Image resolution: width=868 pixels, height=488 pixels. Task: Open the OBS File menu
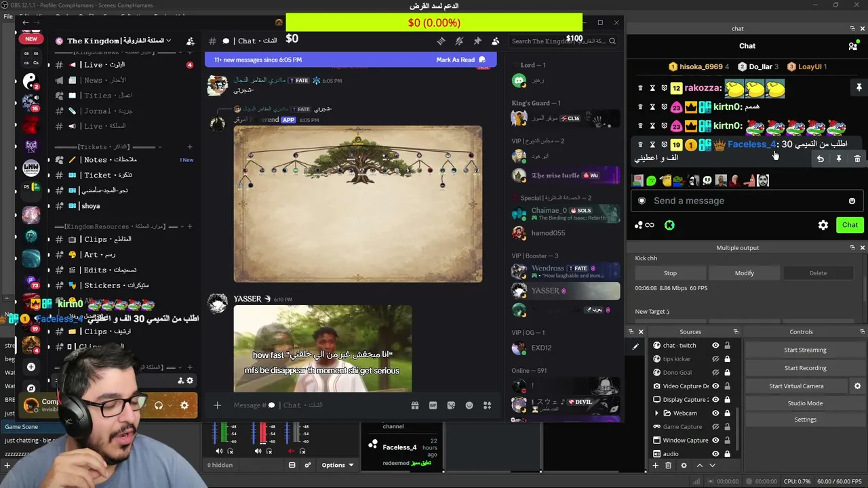click(7, 16)
